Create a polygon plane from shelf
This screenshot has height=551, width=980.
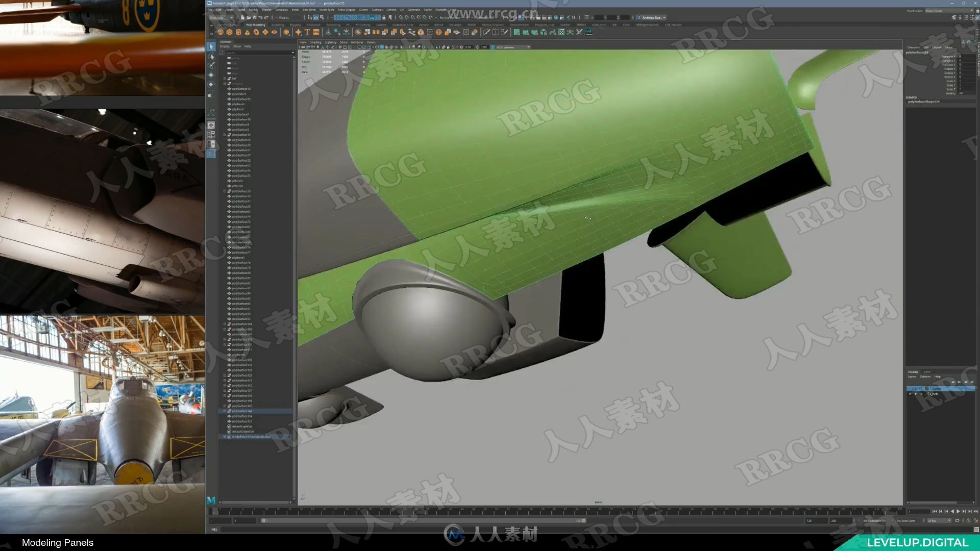(x=265, y=32)
